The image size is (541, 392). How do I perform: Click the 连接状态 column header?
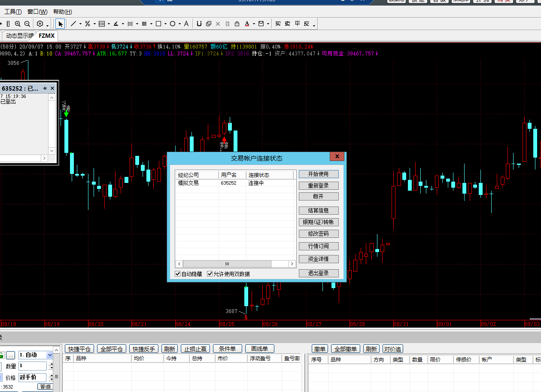270,175
